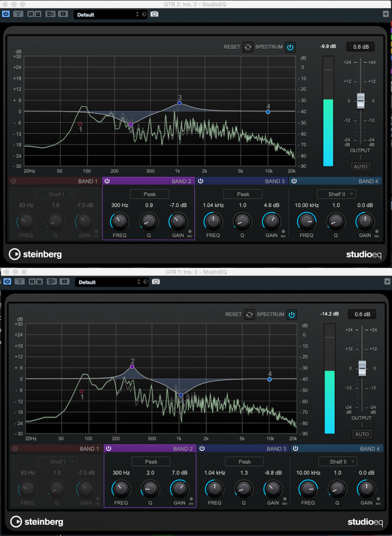Disable BAND 2 power in GTR 2 EQ
Viewport: 392px width, 536px height.
pyautogui.click(x=107, y=181)
